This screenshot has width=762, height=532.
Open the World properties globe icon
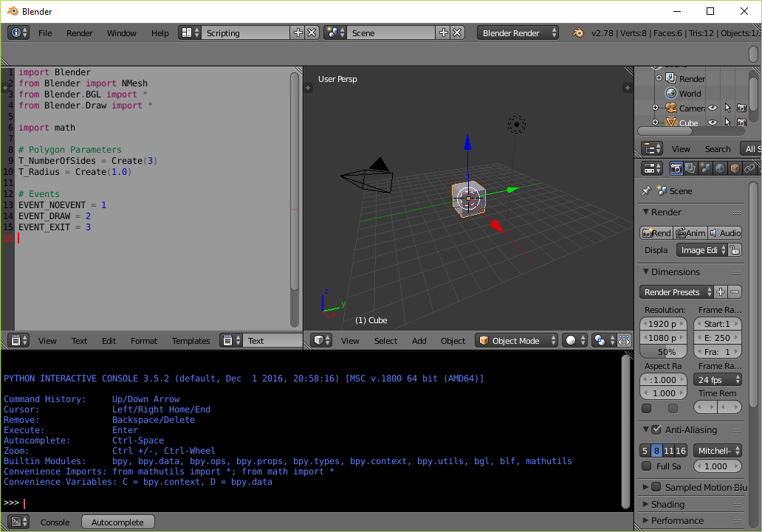(x=721, y=168)
